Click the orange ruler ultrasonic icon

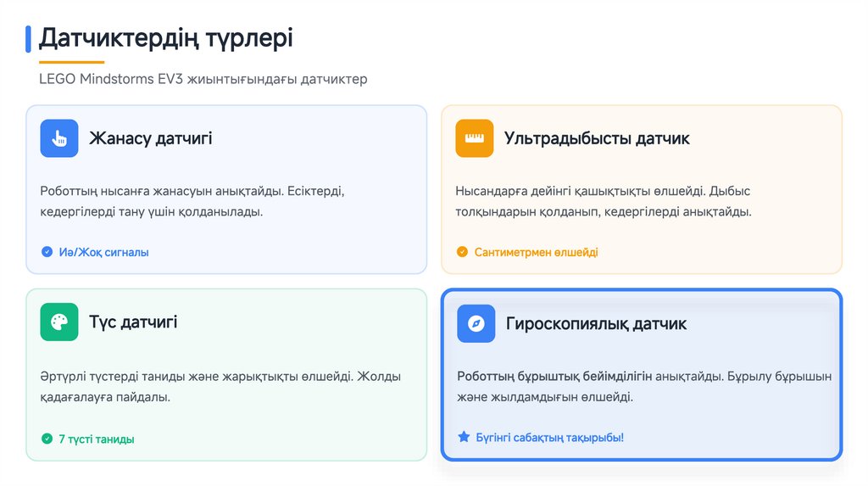[475, 138]
